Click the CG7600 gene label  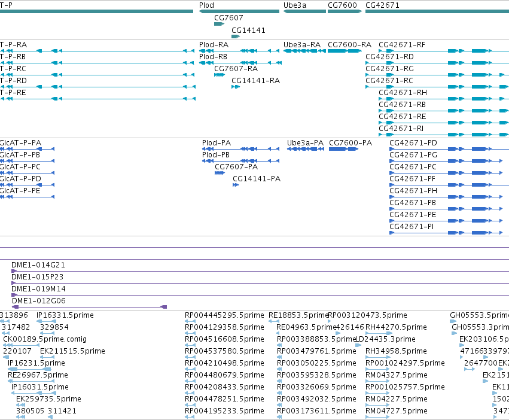click(x=342, y=5)
